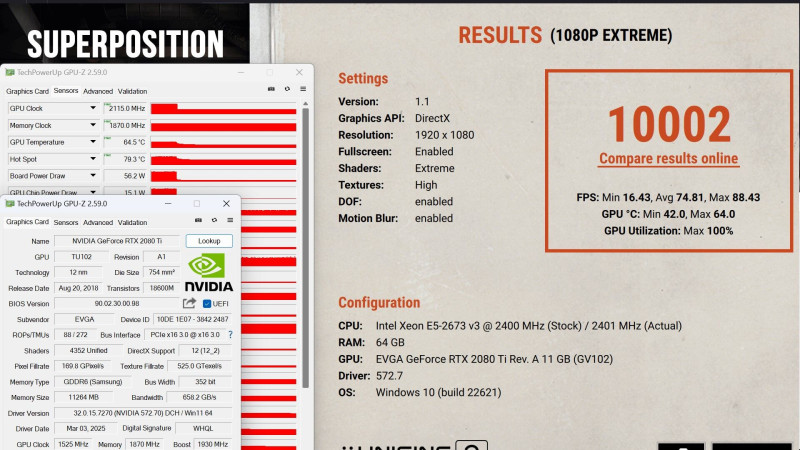Click the 2115.0 MHz GPU Clock reading

pyautogui.click(x=126, y=108)
